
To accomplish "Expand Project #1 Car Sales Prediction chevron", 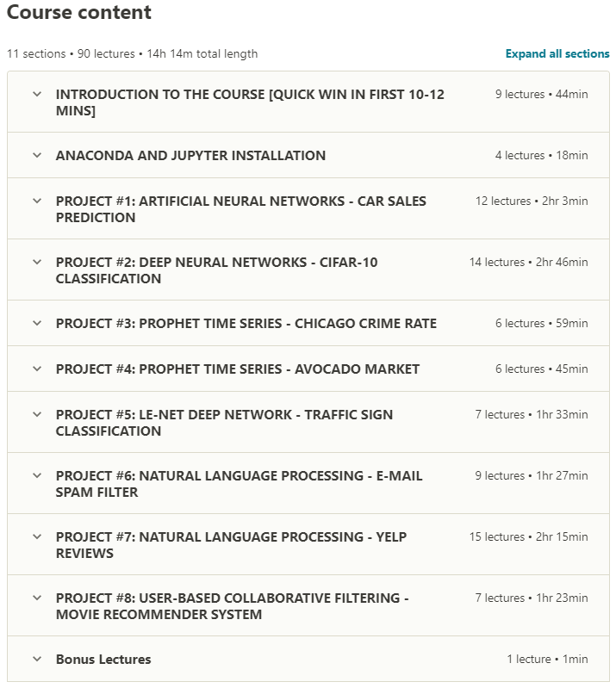I will coord(37,201).
